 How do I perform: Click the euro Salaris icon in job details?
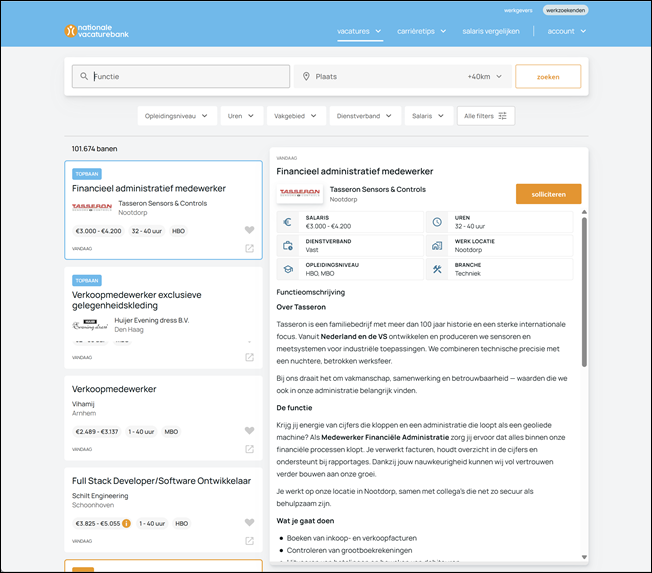(288, 222)
